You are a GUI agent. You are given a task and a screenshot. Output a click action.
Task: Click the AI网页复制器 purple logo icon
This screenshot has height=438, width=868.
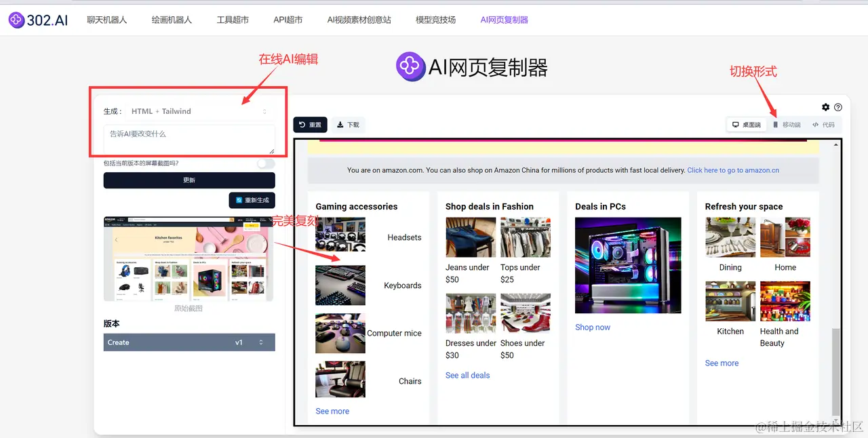pyautogui.click(x=410, y=66)
